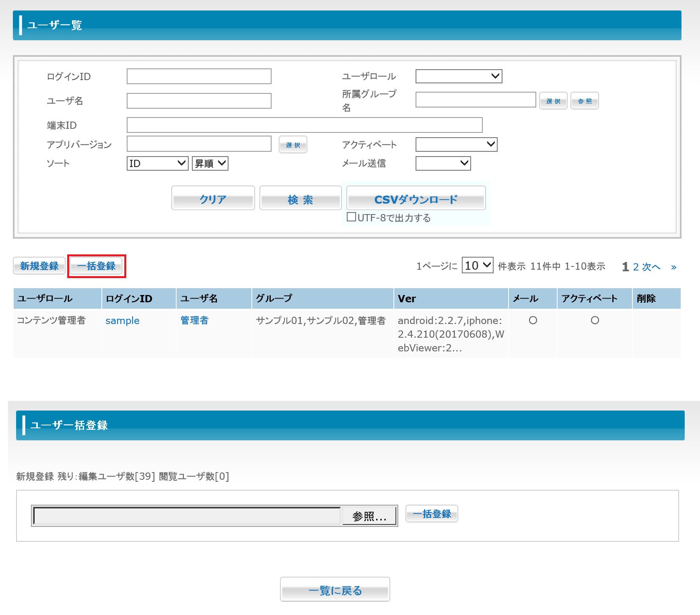Viewport: 700px width, 615px height.
Task: Click the 検索 search button
Action: click(x=301, y=198)
